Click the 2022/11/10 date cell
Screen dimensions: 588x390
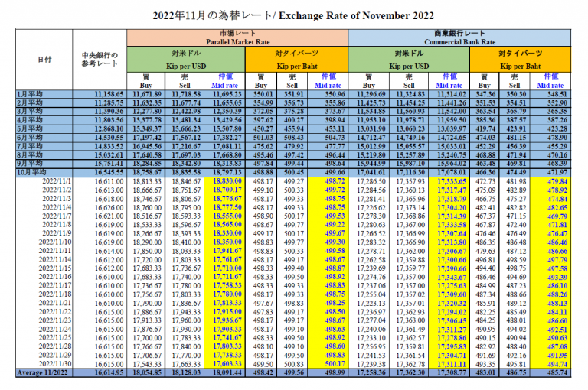pyautogui.click(x=57, y=242)
